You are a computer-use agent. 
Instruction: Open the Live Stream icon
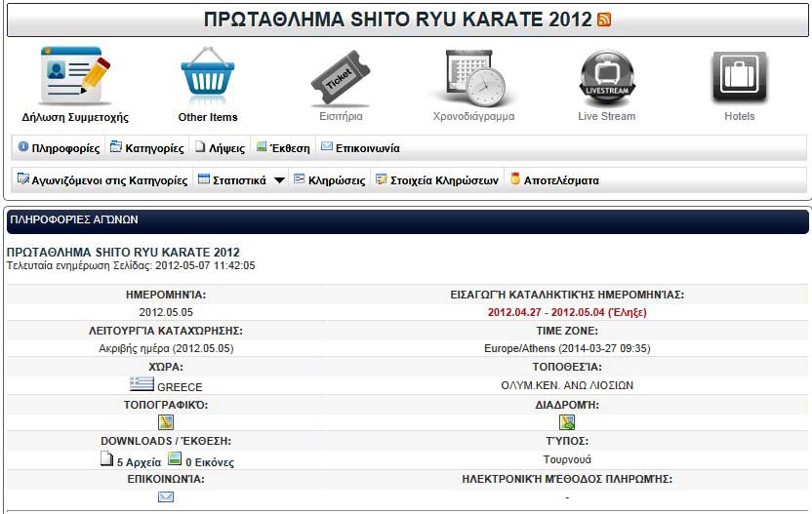tap(606, 77)
